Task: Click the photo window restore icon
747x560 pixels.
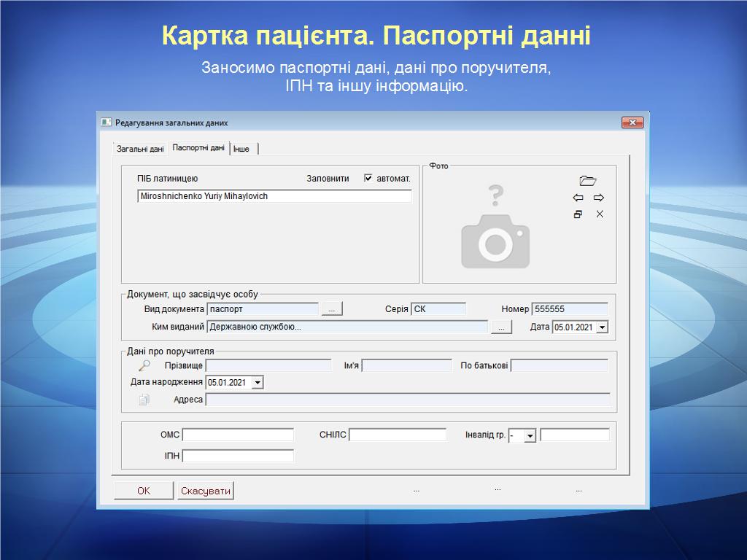Action: coord(578,214)
